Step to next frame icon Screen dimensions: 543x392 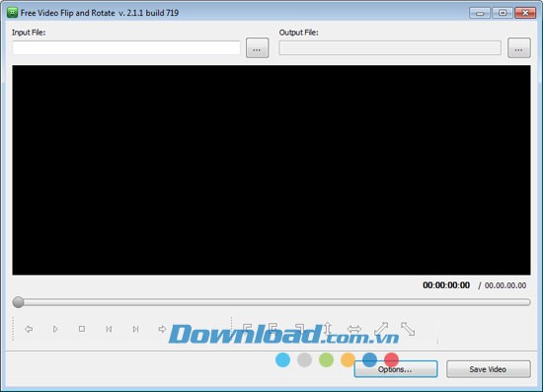pyautogui.click(x=136, y=329)
